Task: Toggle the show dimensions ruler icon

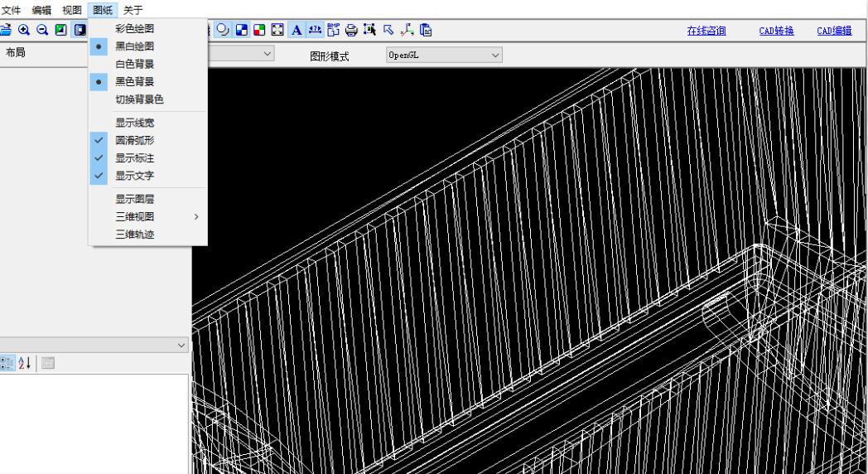Action: pos(315,30)
